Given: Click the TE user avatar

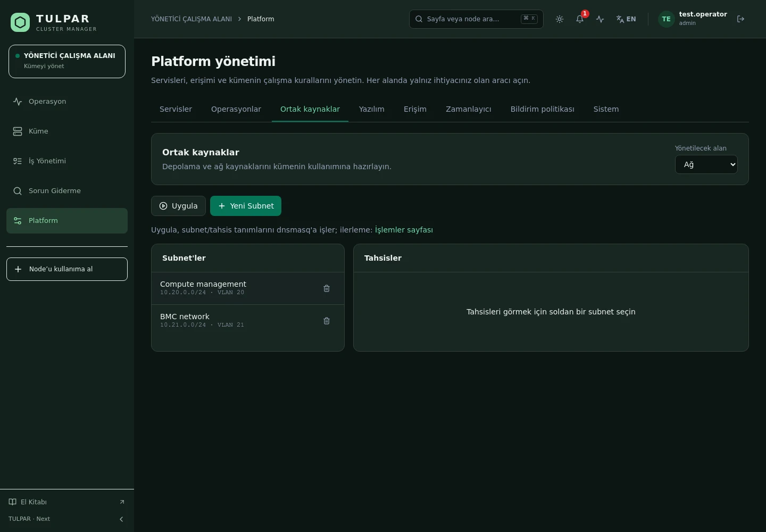Looking at the screenshot, I should [666, 19].
